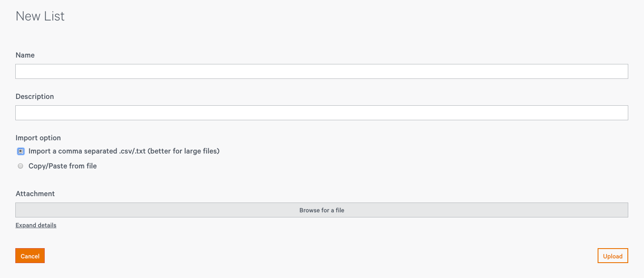Expand details under Attachment
Viewport: 644px width, 278px height.
(36, 225)
